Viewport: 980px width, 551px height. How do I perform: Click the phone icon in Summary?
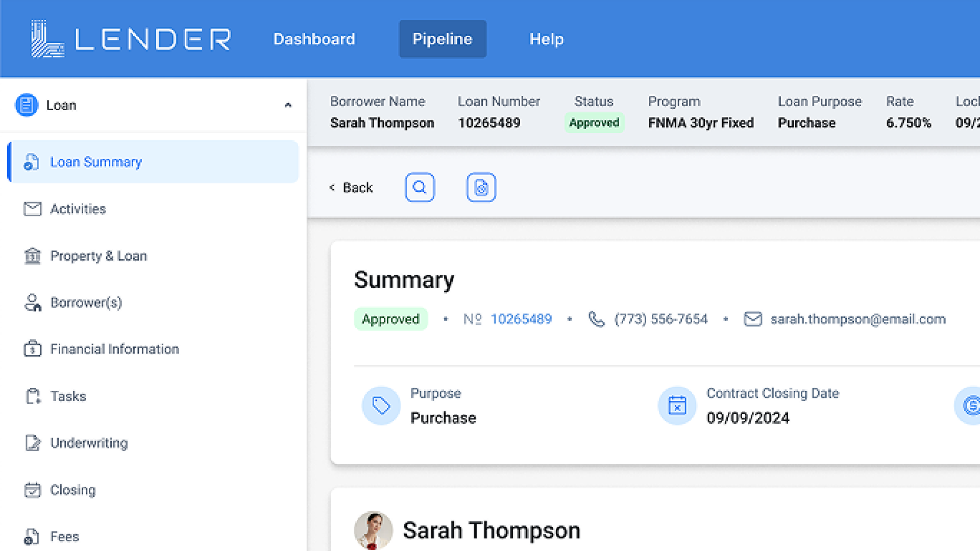[596, 319]
